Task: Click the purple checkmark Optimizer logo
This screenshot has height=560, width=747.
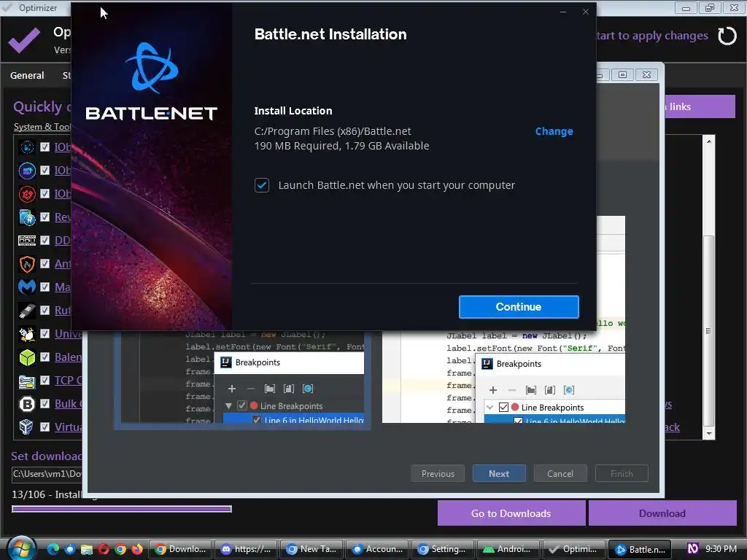Action: pyautogui.click(x=24, y=39)
